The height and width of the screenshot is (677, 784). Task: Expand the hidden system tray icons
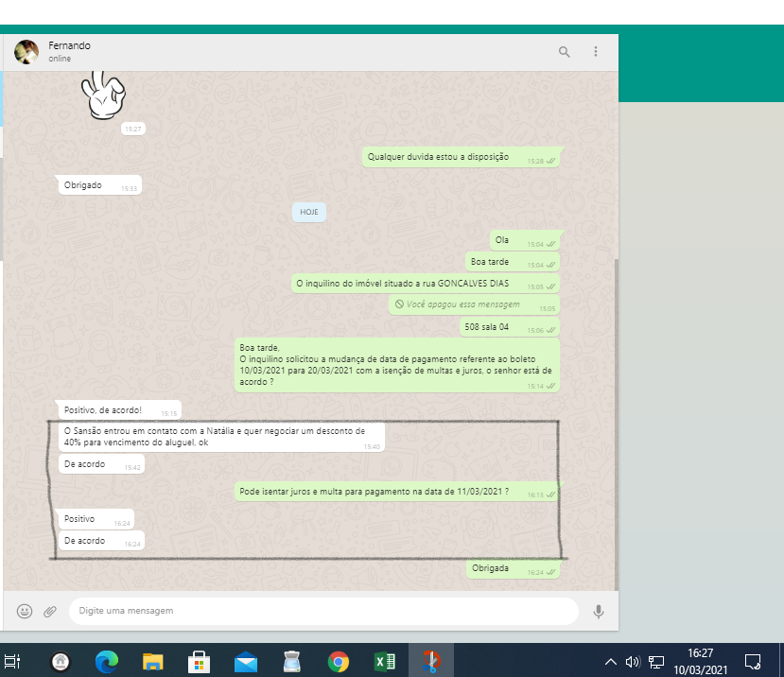tap(611, 661)
